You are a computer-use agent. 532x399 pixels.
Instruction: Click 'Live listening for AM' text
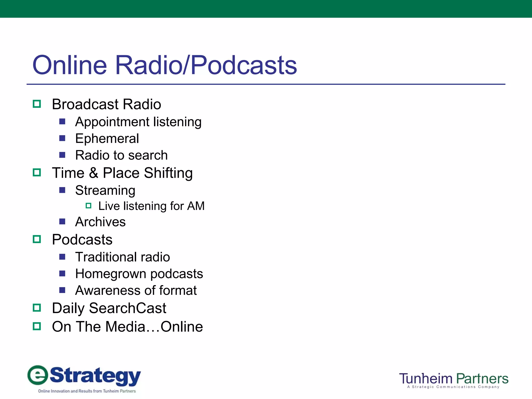(151, 206)
